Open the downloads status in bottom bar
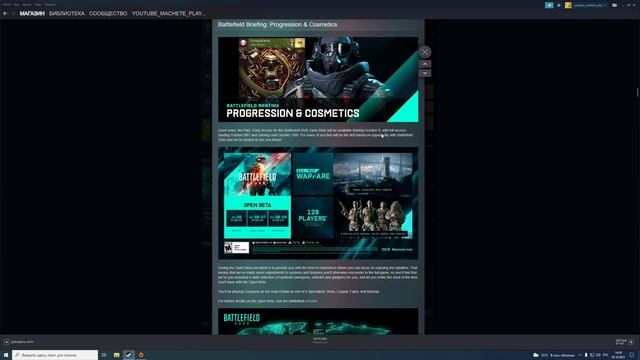The image size is (640, 360). tap(320, 340)
